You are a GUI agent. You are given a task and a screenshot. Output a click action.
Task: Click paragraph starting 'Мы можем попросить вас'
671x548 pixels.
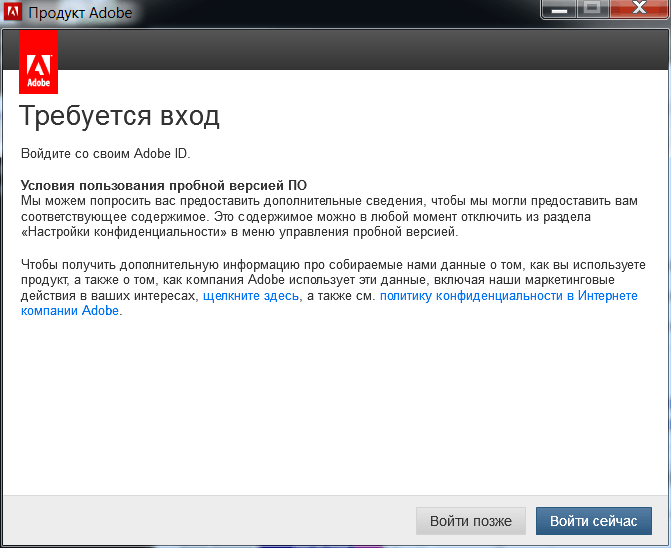coord(330,216)
